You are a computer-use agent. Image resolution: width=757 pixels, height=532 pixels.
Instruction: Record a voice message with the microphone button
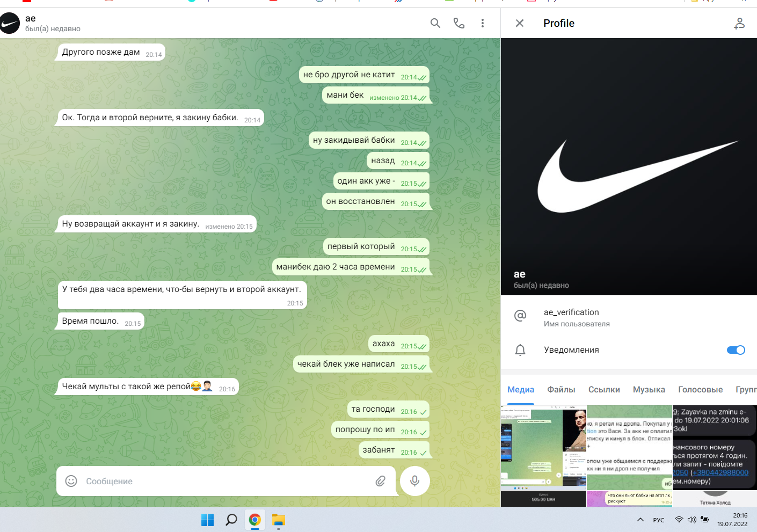tap(415, 481)
